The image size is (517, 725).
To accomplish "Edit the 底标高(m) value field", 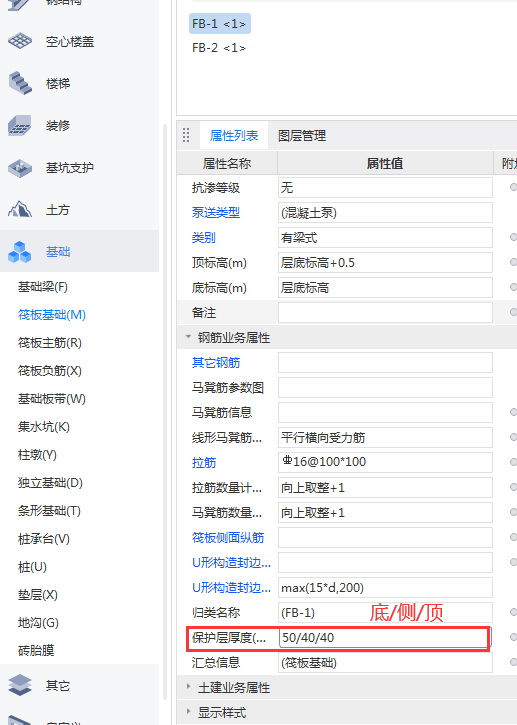I will point(385,288).
